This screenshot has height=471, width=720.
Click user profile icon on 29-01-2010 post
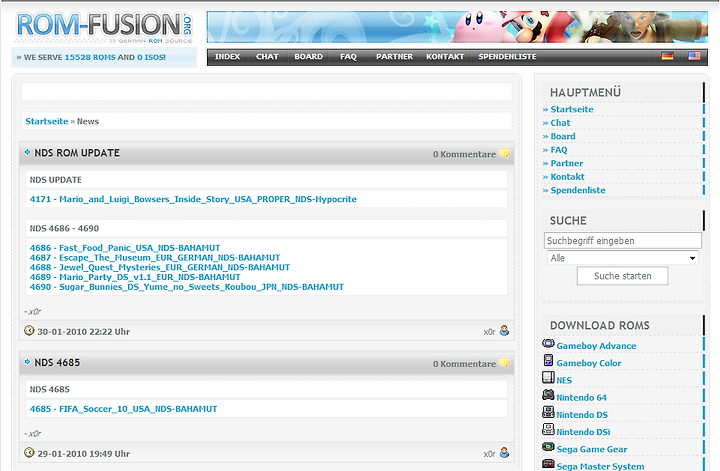(x=504, y=453)
